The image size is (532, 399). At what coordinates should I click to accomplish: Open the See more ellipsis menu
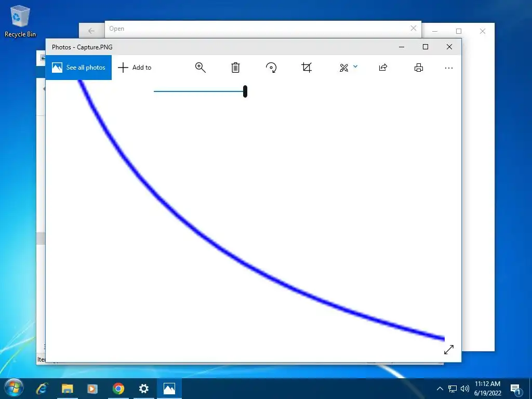pos(449,68)
